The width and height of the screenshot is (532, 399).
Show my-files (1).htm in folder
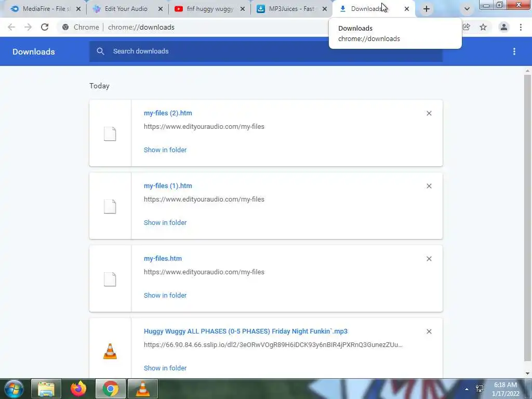pos(165,222)
